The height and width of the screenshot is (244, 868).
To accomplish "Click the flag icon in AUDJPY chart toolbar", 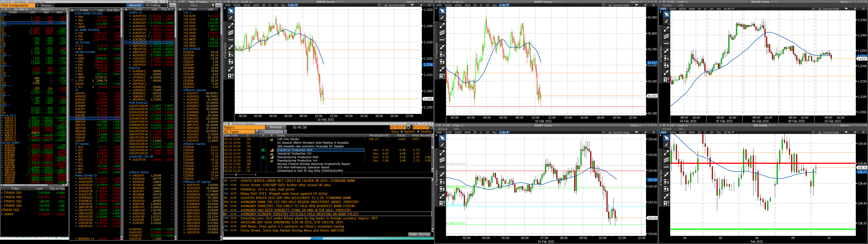I will point(637,5).
